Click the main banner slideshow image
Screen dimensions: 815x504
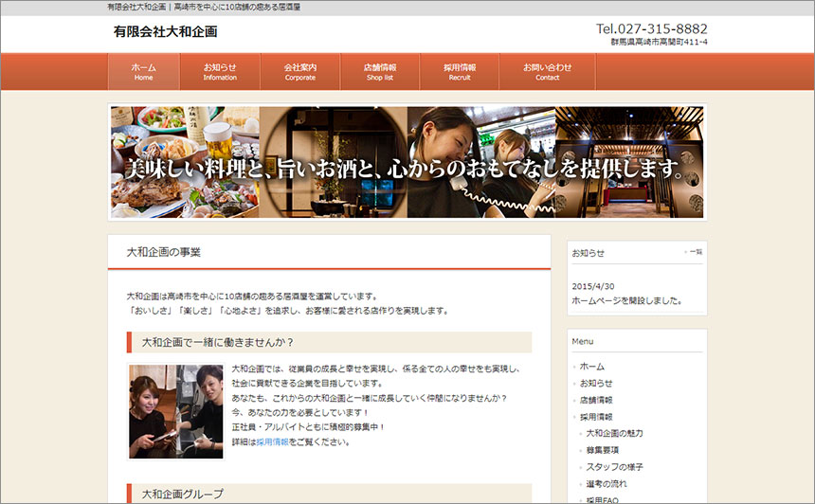tap(407, 162)
